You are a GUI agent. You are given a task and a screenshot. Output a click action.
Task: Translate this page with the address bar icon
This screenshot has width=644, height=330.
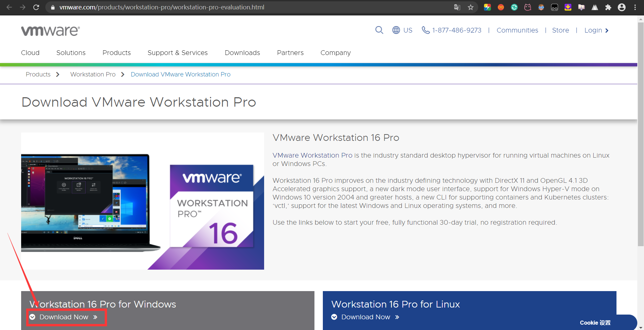[457, 7]
